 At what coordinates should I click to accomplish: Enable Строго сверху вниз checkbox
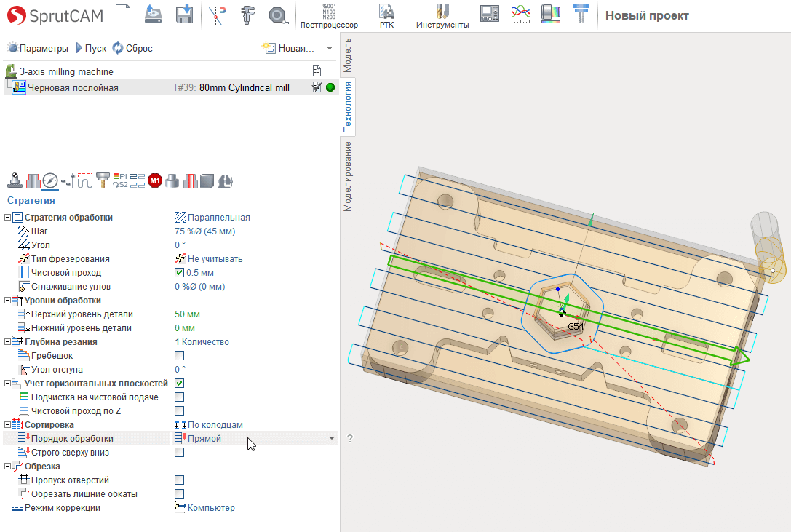coord(179,452)
